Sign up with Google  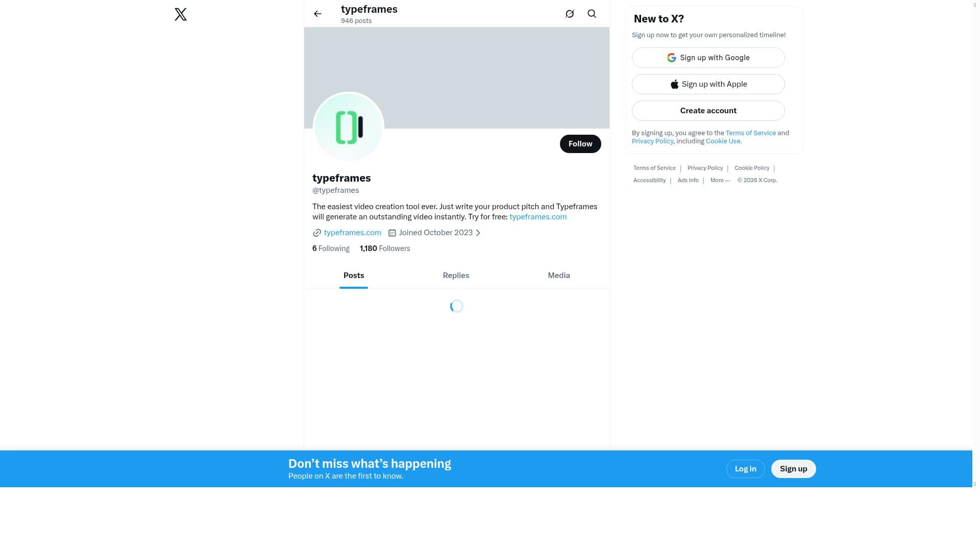[708, 58]
